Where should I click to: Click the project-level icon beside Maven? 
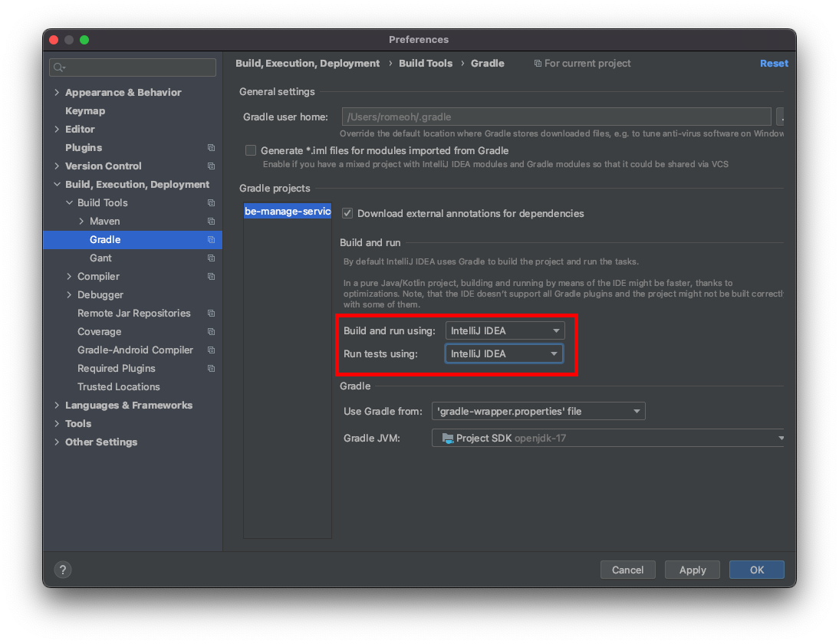coord(212,222)
